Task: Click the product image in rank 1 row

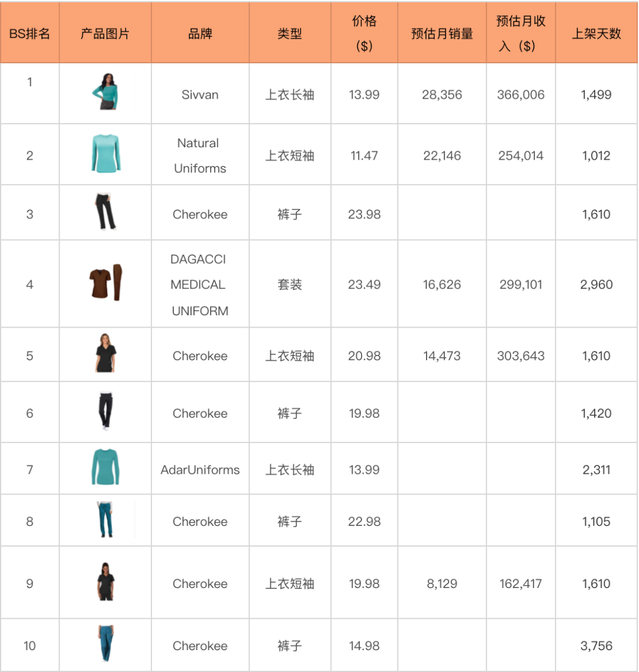Action: [106, 92]
